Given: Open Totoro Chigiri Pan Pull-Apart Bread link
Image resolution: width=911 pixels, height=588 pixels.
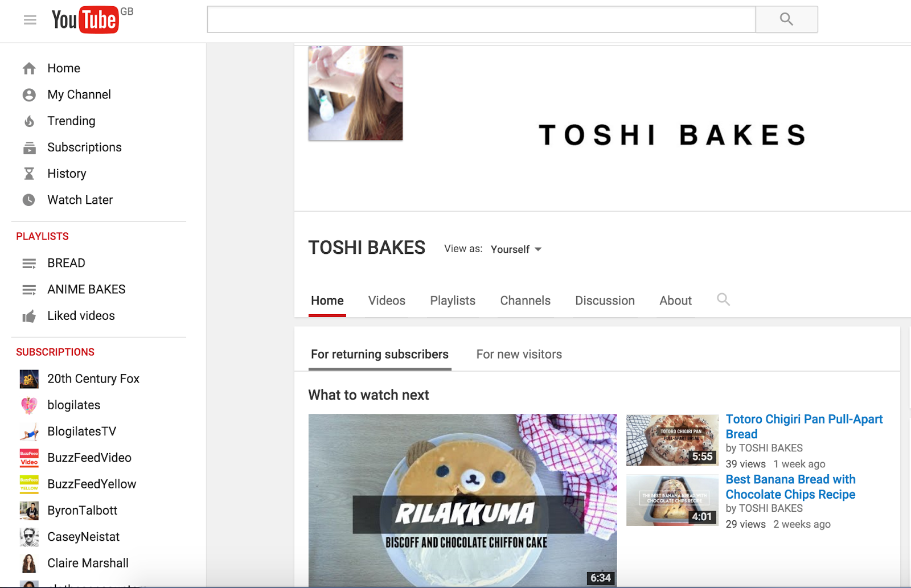Looking at the screenshot, I should click(x=804, y=426).
